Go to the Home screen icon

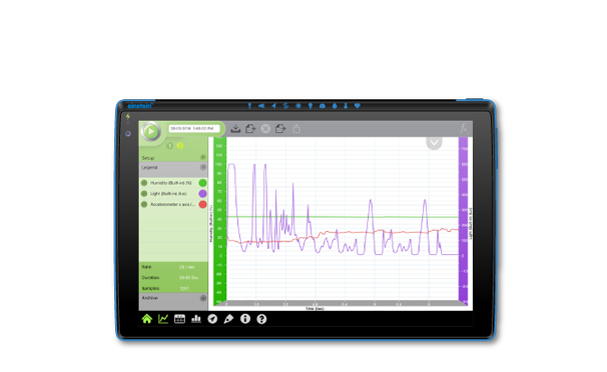click(x=147, y=319)
